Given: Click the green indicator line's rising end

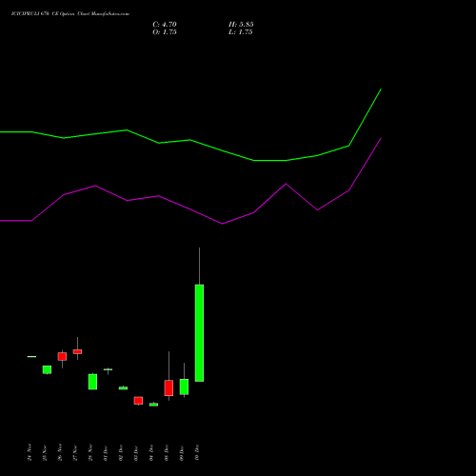Looking at the screenshot, I should 381,89.
